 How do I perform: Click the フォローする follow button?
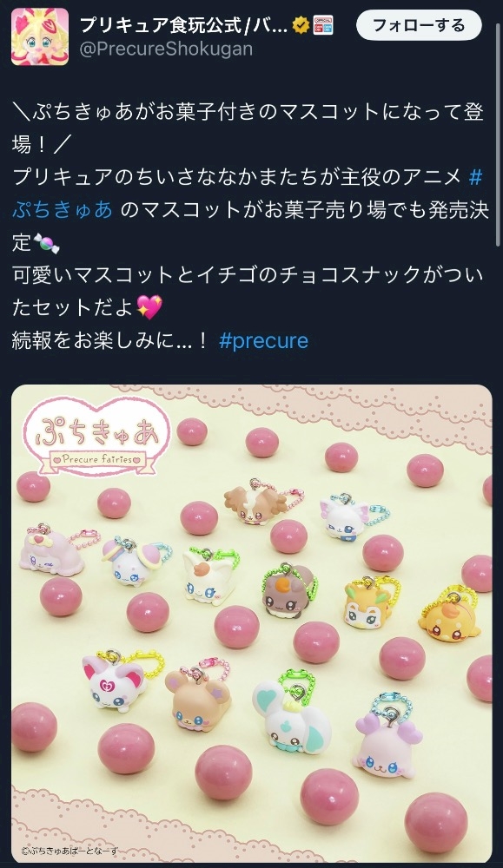(419, 25)
